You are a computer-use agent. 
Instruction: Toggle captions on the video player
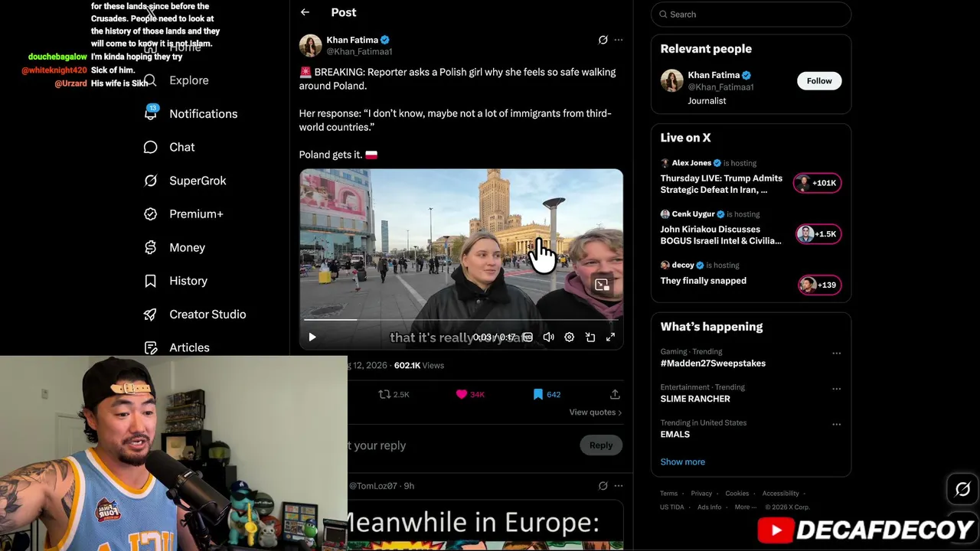point(528,337)
